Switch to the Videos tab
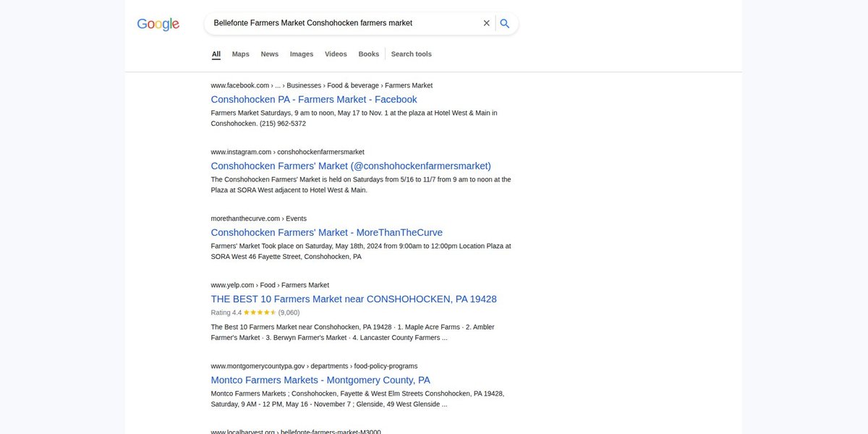This screenshot has height=434, width=868. click(x=336, y=54)
